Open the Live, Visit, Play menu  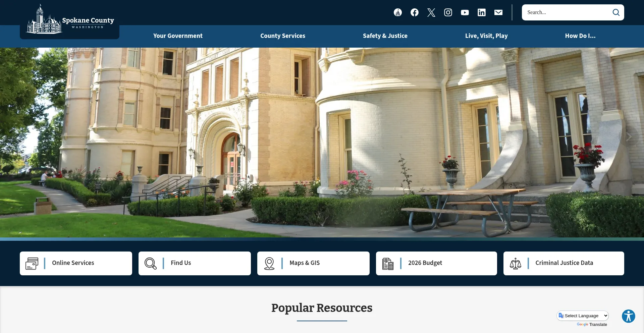pos(486,36)
